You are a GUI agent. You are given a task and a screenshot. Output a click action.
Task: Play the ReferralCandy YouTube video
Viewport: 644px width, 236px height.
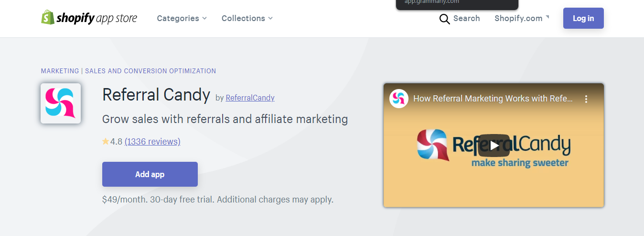(x=494, y=145)
